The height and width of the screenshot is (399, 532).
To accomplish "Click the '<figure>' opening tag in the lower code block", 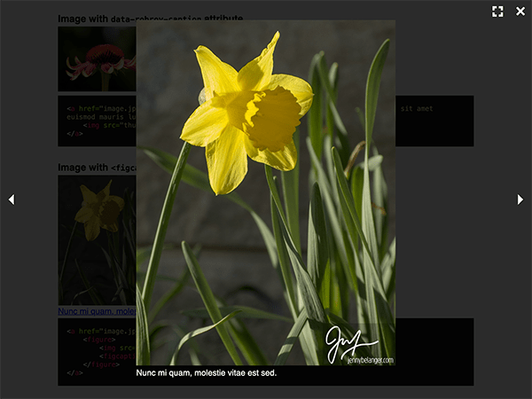I will [99, 340].
